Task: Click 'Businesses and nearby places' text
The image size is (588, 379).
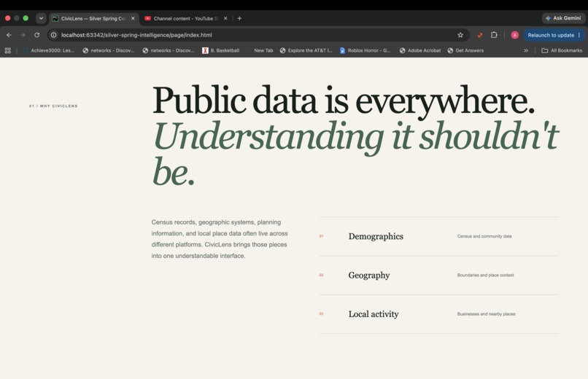Action: (486, 314)
